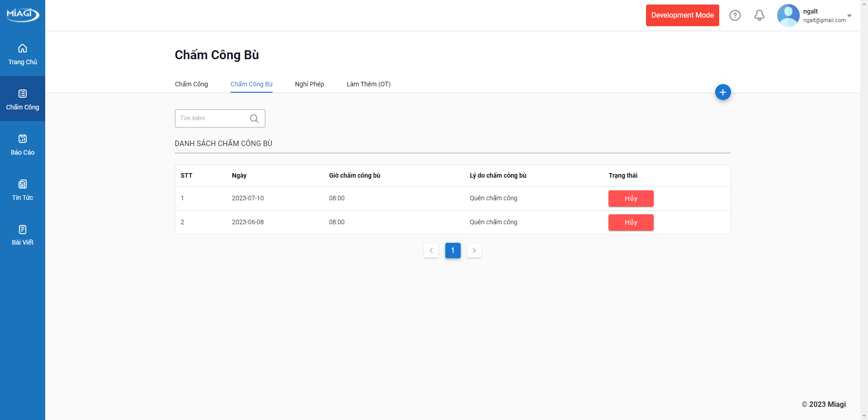Switch to the Nghỉ Phép tab
The width and height of the screenshot is (868, 420).
pos(309,84)
